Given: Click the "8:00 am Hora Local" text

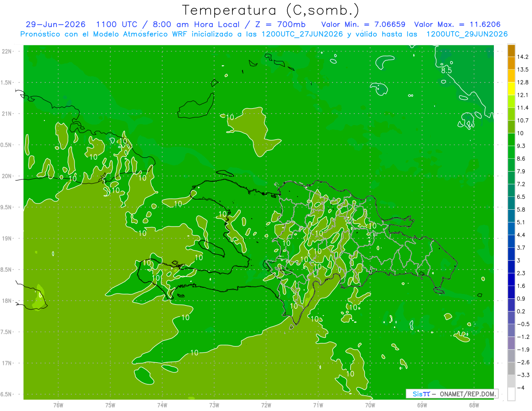Looking at the screenshot, I should click(196, 24).
